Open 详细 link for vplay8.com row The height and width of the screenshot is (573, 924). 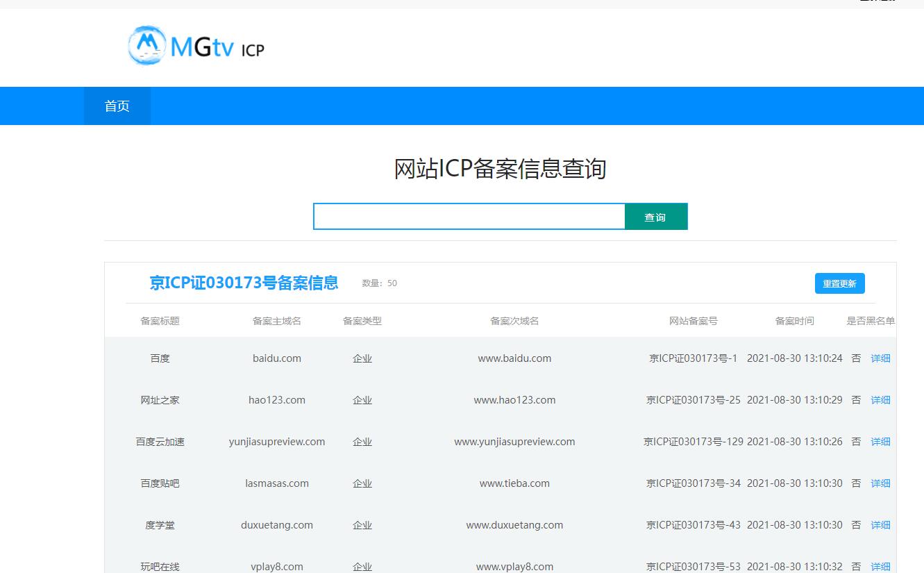point(880,567)
